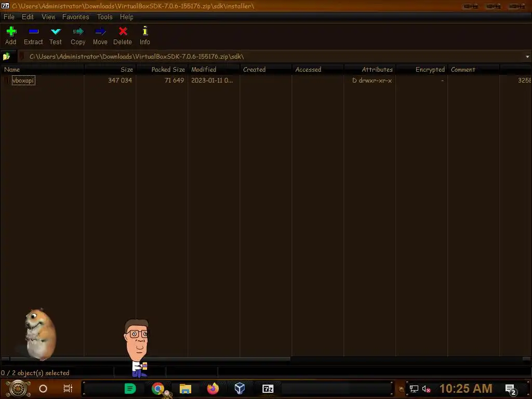Click the Move toolbar button

[x=100, y=36]
